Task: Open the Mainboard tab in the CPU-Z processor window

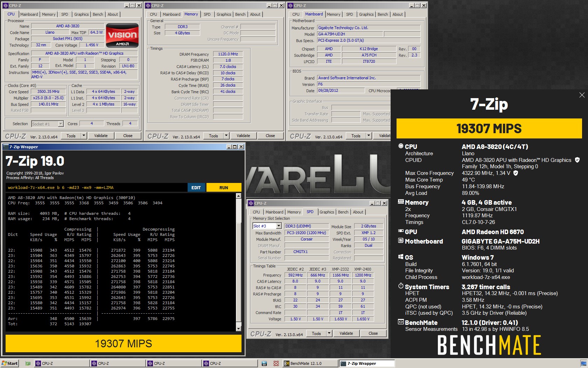Action: (x=29, y=14)
